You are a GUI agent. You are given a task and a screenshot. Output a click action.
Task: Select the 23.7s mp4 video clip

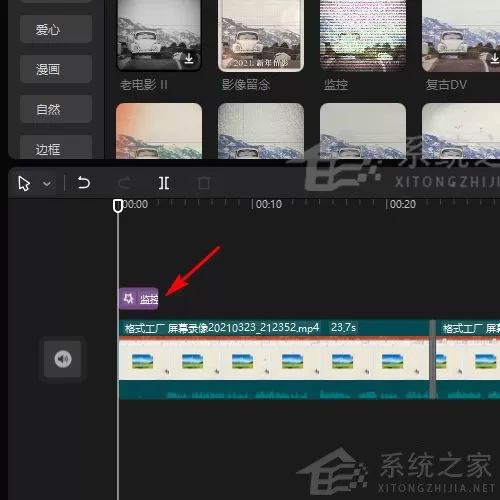tap(274, 359)
